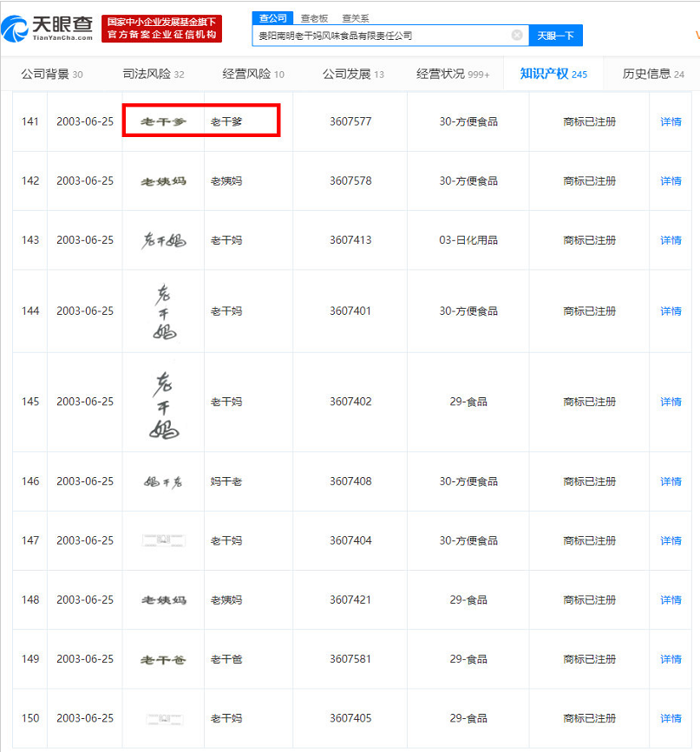Viewport: 700px width, 752px height.
Task: Switch to the 查老板 search tab
Action: coord(313,17)
